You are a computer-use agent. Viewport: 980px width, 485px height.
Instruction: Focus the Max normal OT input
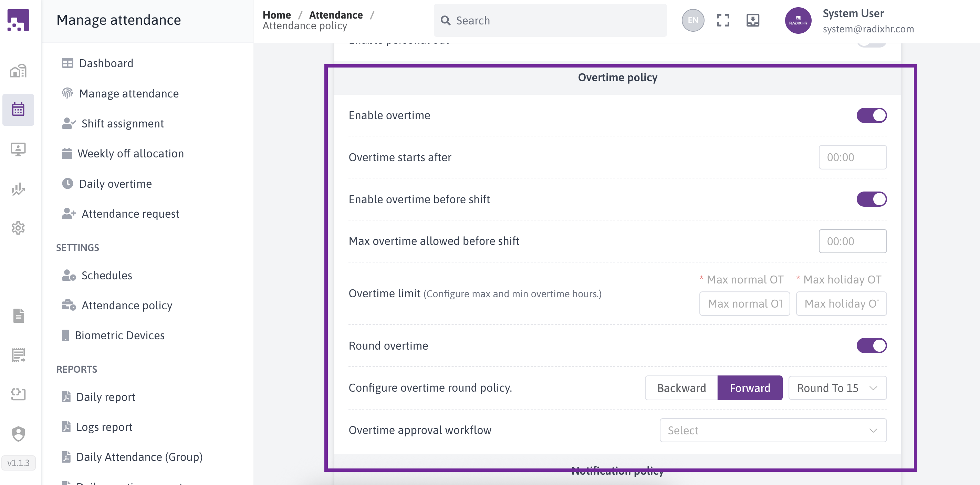tap(744, 304)
